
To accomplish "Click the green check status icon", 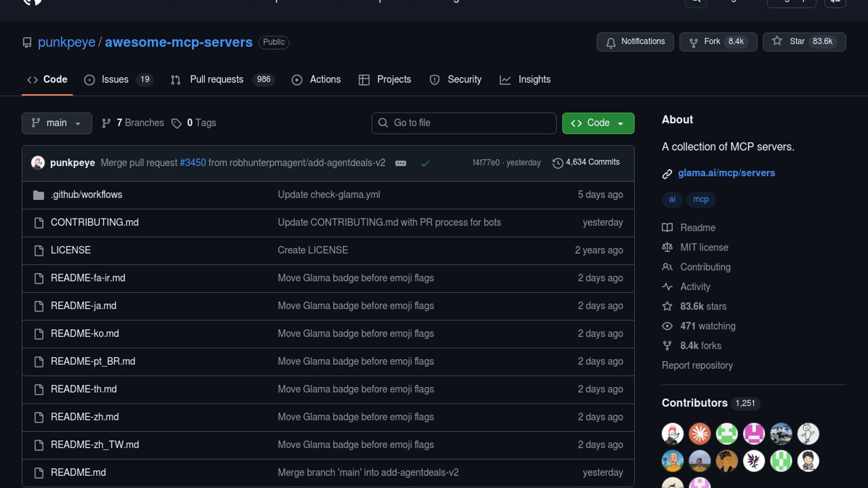I will coord(425,163).
